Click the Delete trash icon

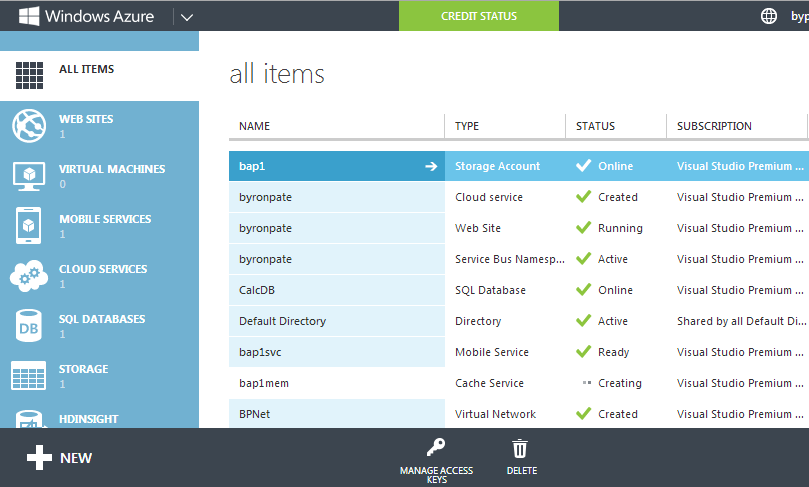coord(520,448)
